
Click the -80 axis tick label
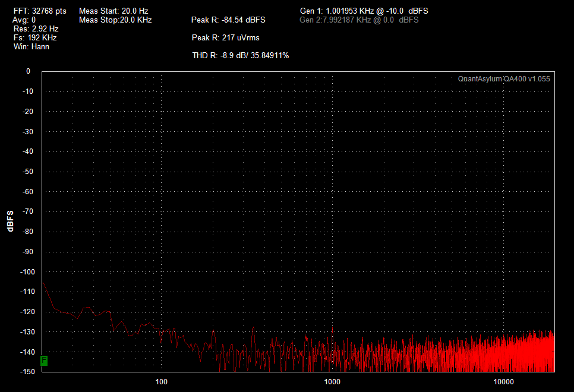pyautogui.click(x=28, y=231)
